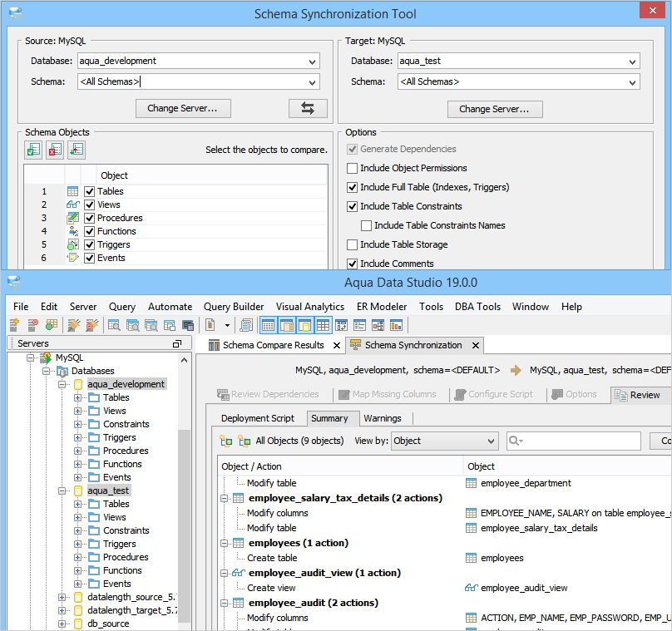Viewport: 672px width, 631px height.
Task: Click the Select All objects icon
Action: [33, 150]
